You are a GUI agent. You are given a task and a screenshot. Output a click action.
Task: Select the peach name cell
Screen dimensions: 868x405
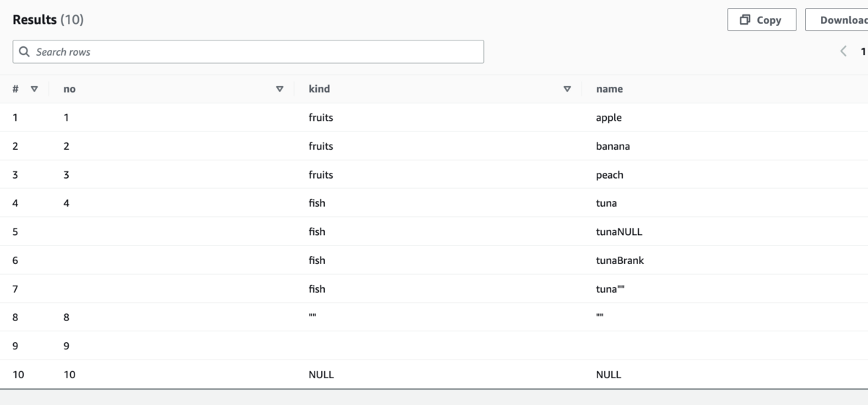(610, 175)
